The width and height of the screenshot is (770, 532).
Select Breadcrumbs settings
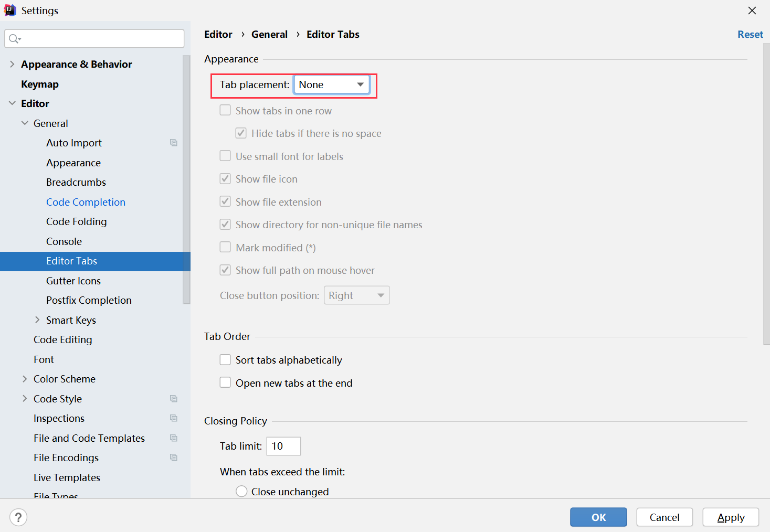(76, 182)
